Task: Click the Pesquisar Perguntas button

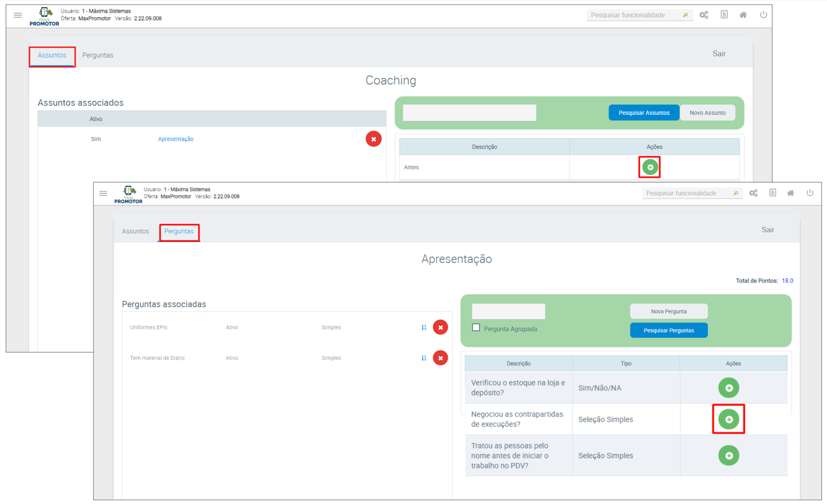Action: pos(668,330)
